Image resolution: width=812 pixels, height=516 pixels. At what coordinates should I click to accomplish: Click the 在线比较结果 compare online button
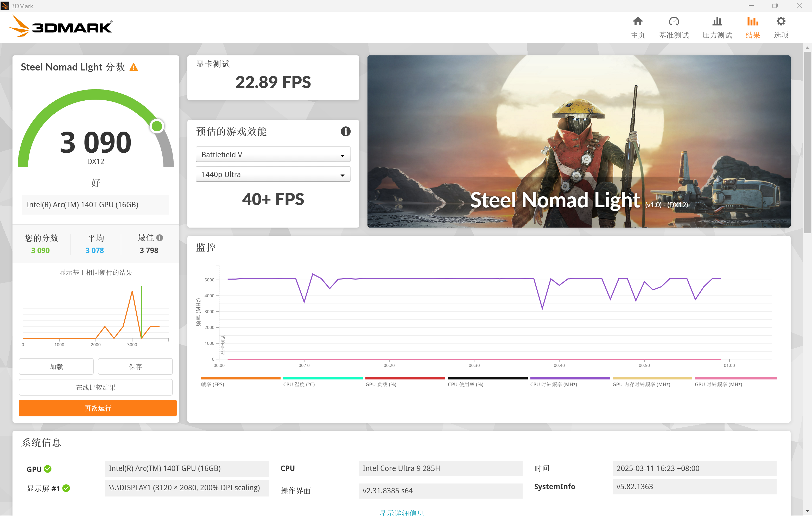point(96,387)
